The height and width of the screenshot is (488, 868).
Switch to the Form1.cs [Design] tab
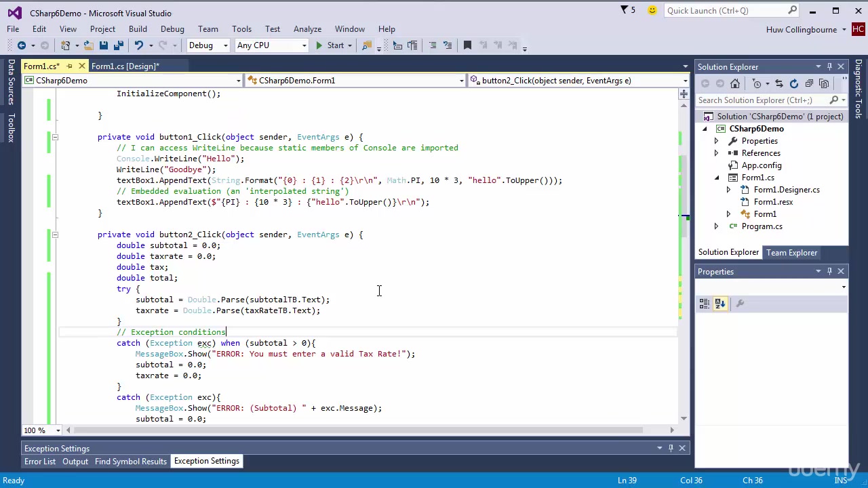125,66
